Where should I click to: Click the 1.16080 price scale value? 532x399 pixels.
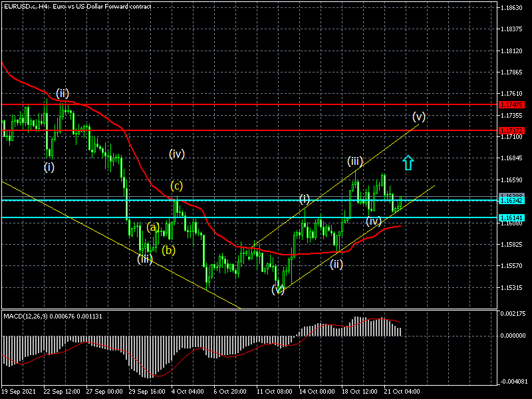(511, 223)
